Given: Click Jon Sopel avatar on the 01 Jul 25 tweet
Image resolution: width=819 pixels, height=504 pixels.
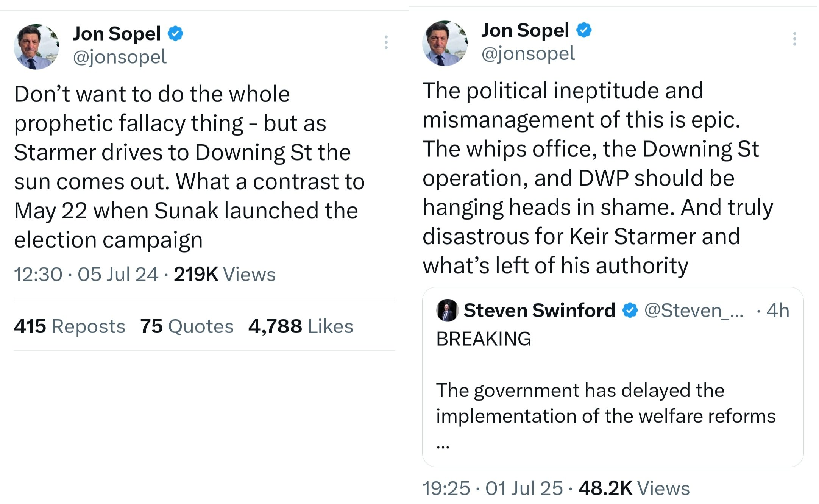Looking at the screenshot, I should tap(445, 43).
